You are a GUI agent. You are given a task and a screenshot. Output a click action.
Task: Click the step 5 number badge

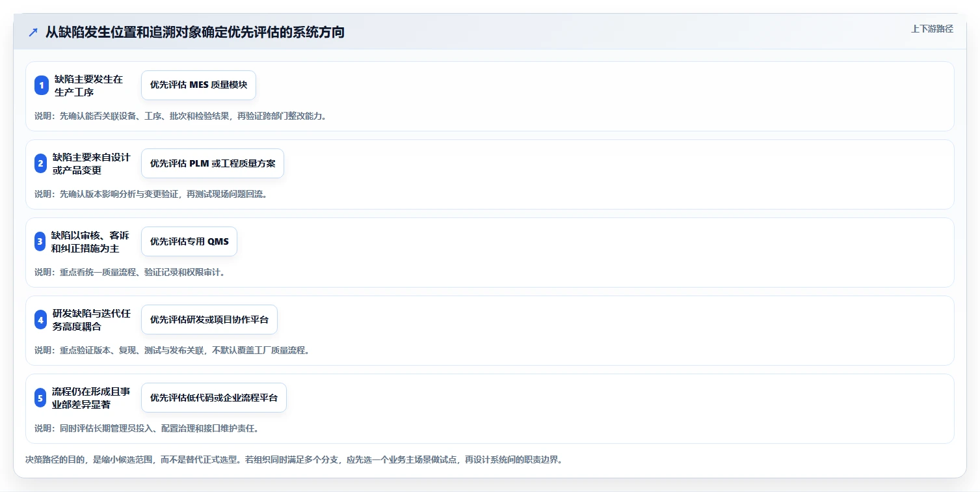(41, 398)
